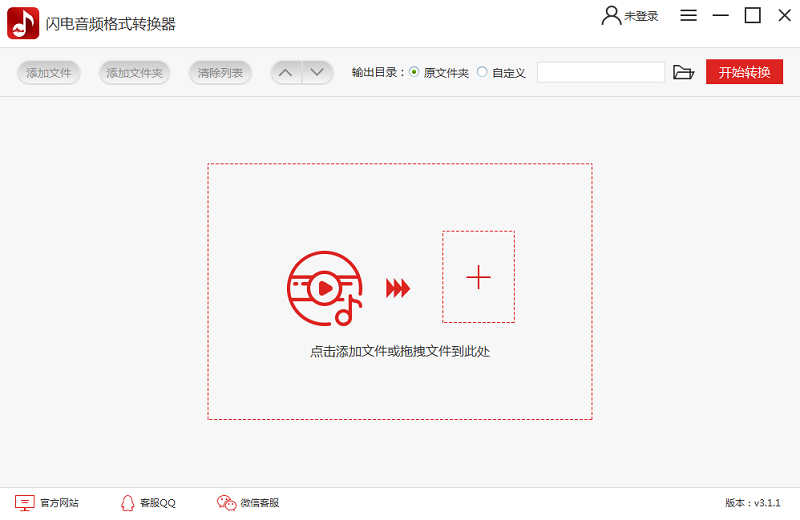Click the triple arrow convert icon
Image resolution: width=800 pixels, height=520 pixels.
pos(398,288)
